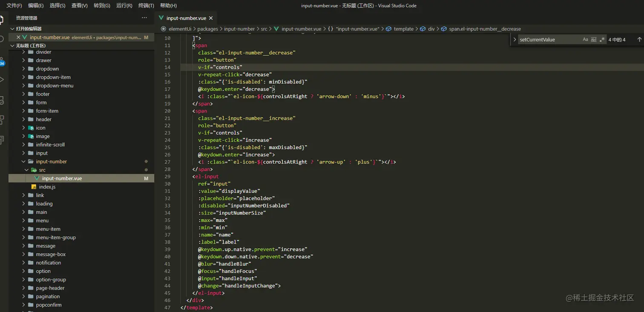Open the 运行(R) menu
This screenshot has width=644, height=312.
tap(124, 6)
